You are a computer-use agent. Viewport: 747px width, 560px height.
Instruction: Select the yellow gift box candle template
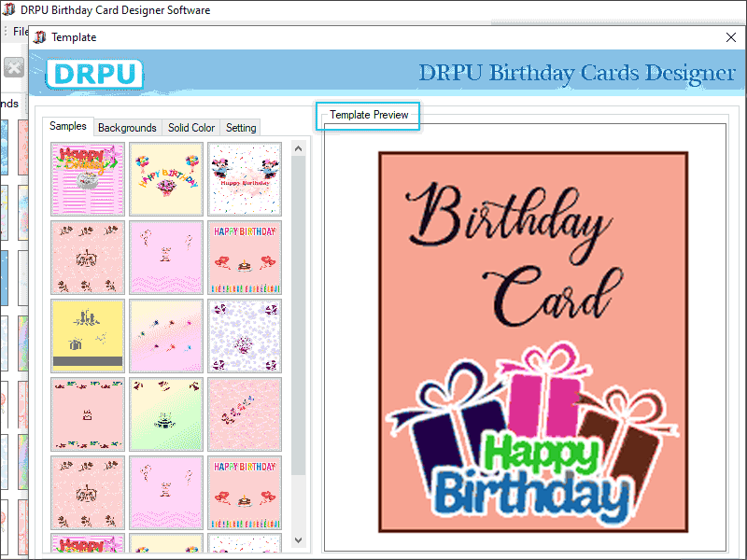click(87, 336)
